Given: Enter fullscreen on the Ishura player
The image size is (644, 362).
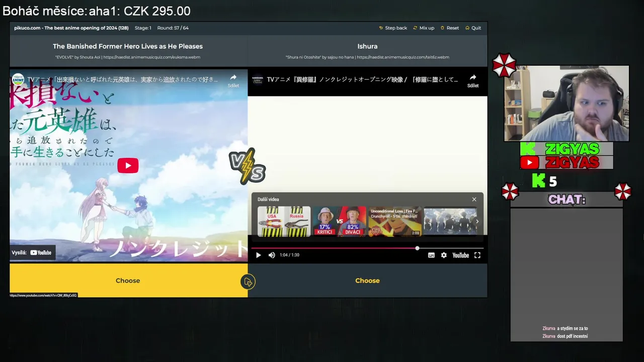Looking at the screenshot, I should (x=477, y=255).
